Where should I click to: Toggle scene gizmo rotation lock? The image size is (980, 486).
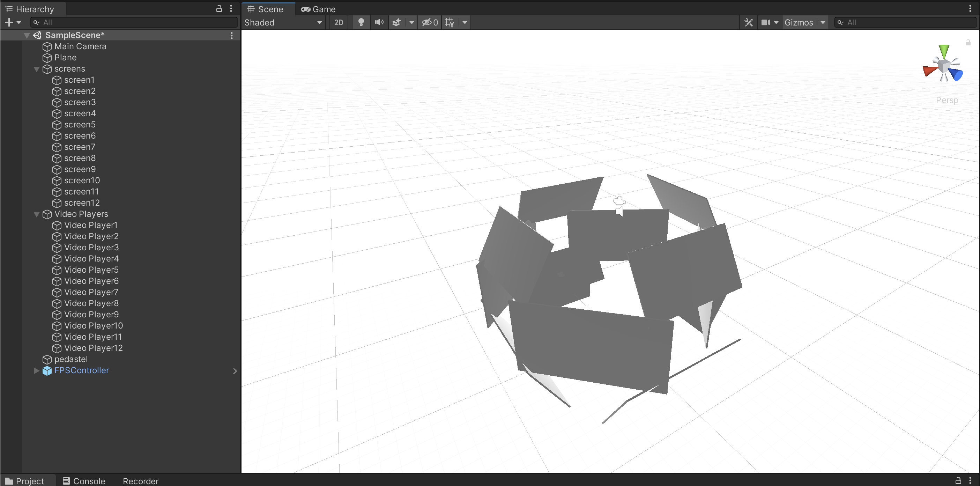[968, 42]
